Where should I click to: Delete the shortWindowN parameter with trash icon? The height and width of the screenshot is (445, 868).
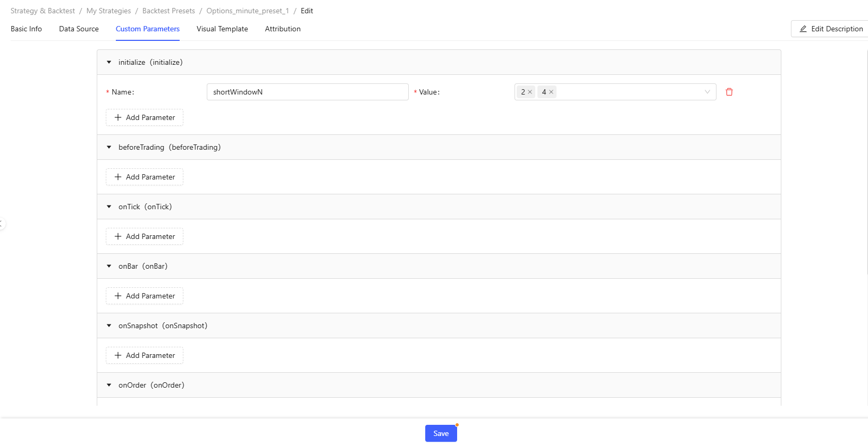tap(729, 92)
